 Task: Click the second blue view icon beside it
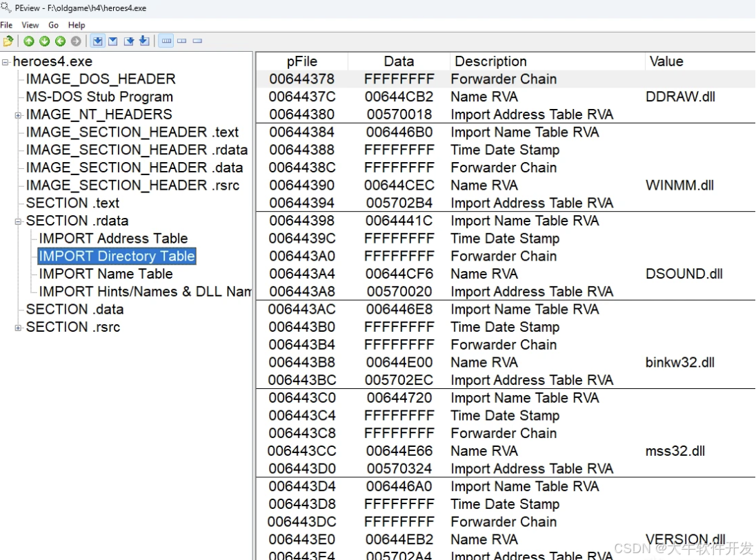click(113, 41)
